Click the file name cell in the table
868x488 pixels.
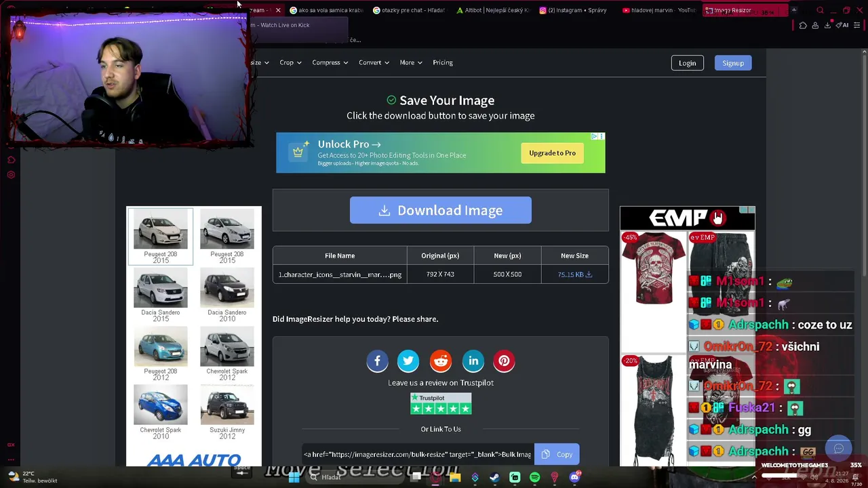tap(340, 274)
